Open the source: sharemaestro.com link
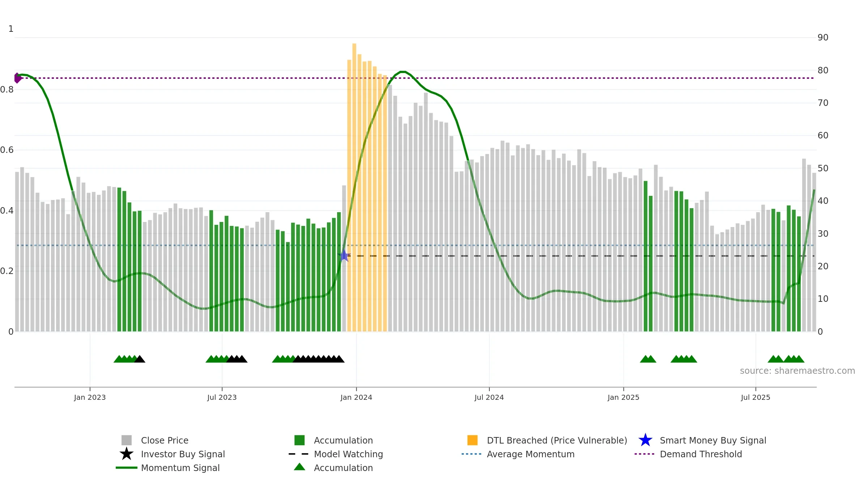 point(797,371)
